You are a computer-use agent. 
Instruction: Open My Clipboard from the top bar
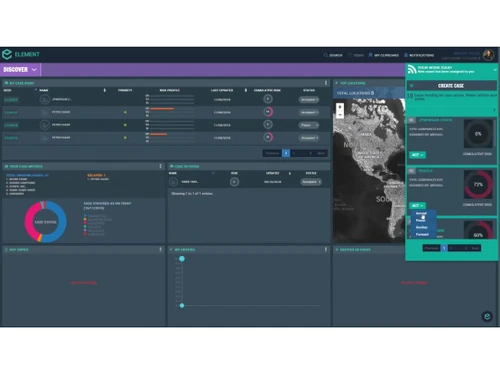pos(383,55)
